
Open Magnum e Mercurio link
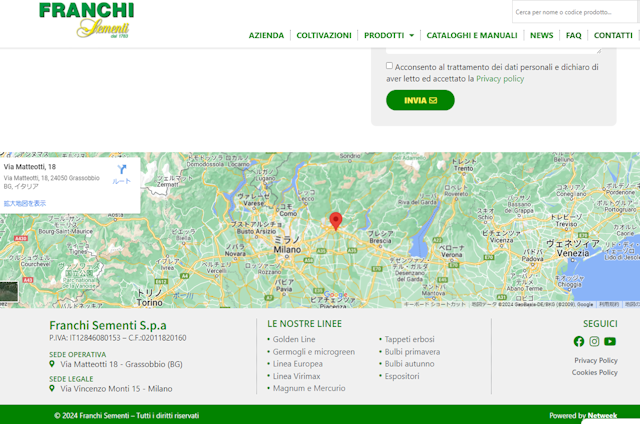(309, 388)
